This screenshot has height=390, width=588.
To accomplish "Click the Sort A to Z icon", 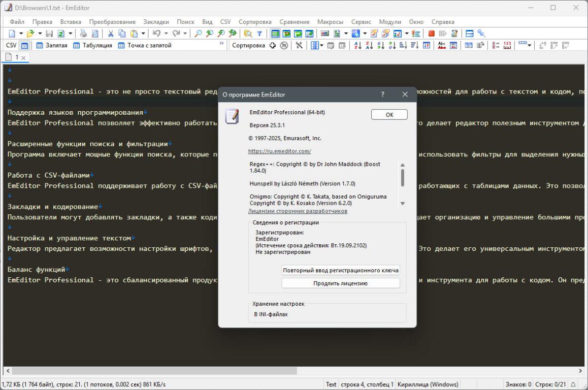I will click(357, 45).
